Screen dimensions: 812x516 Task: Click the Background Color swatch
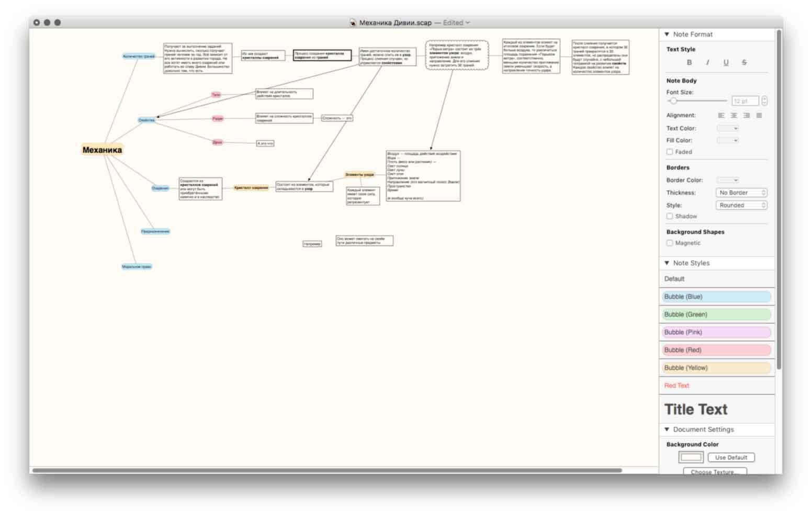[691, 457]
